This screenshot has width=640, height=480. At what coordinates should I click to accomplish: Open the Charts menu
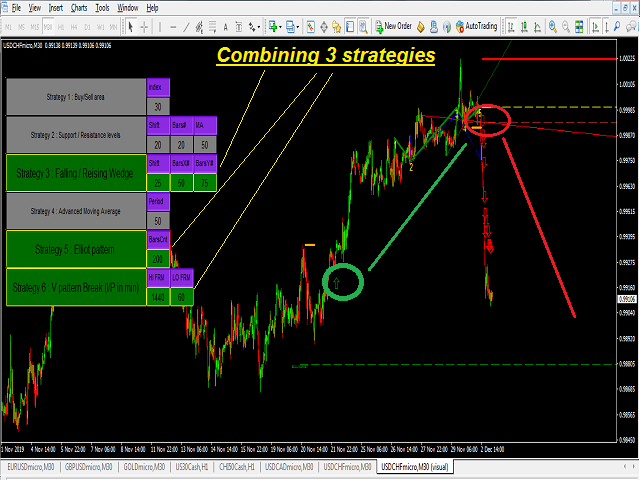point(79,8)
